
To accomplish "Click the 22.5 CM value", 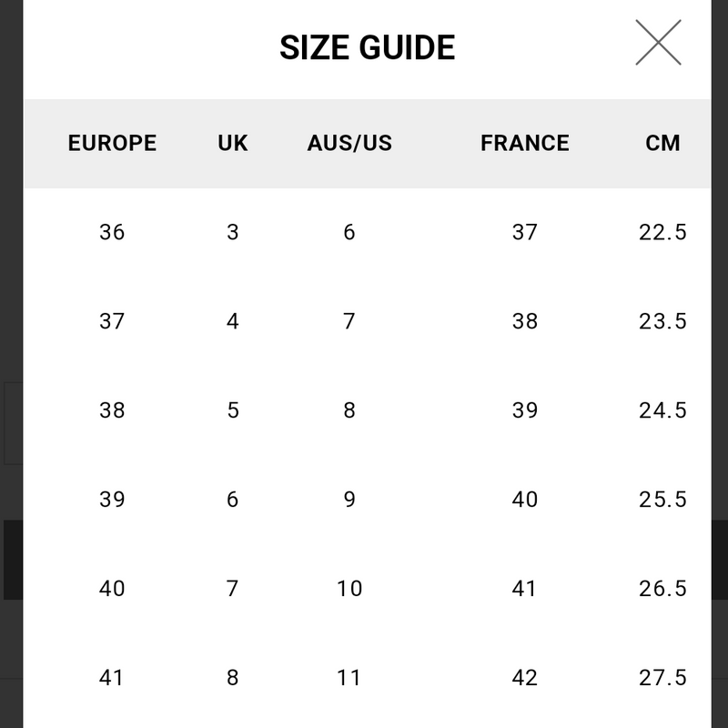I will pyautogui.click(x=662, y=232).
